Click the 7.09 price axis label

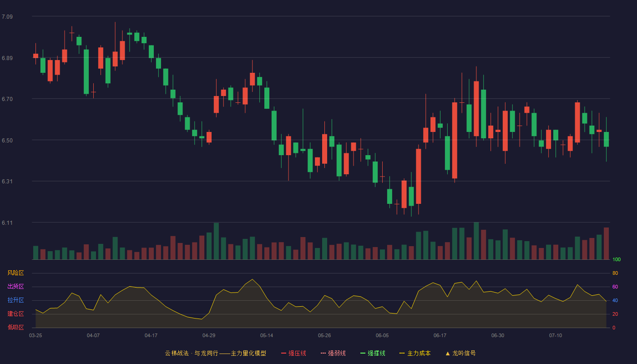tap(7, 17)
